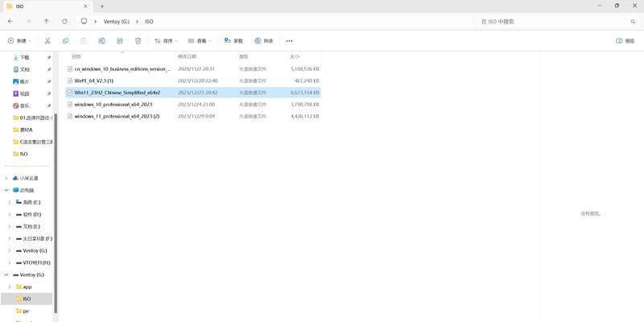Viewport: 644px width, 322px height.
Task: Select WePE_64_V2.3 (1) file
Action: [193, 81]
